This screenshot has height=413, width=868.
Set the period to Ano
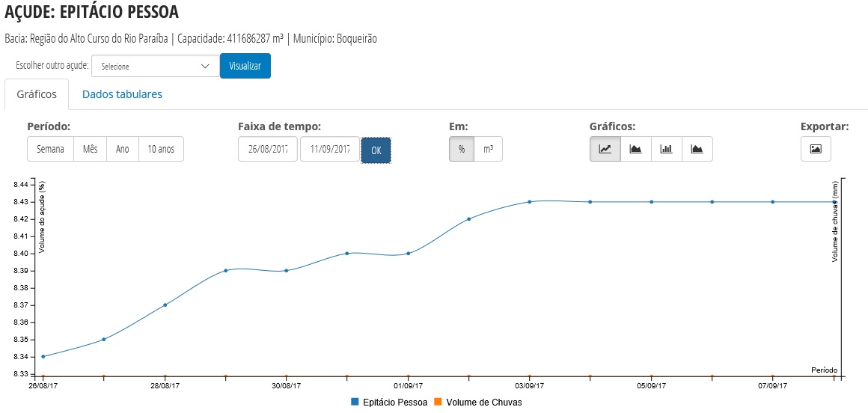coord(122,149)
